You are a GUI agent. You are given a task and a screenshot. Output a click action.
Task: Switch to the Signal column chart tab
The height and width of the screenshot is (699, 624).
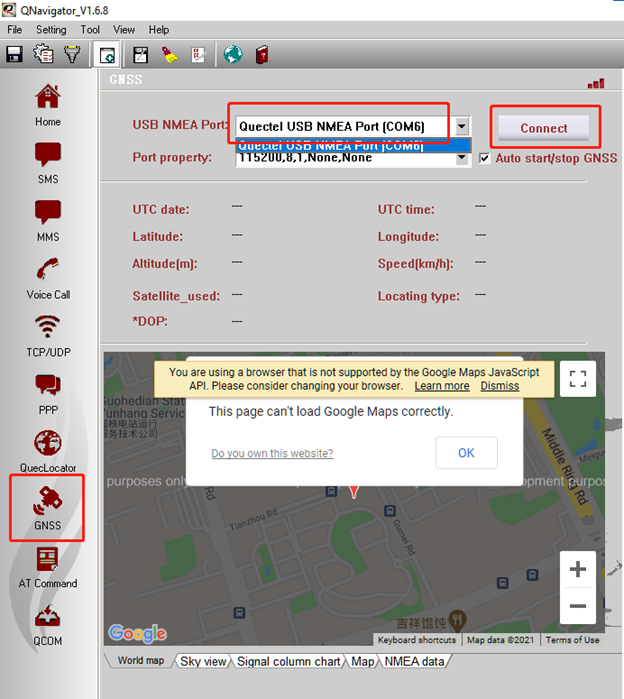[288, 661]
